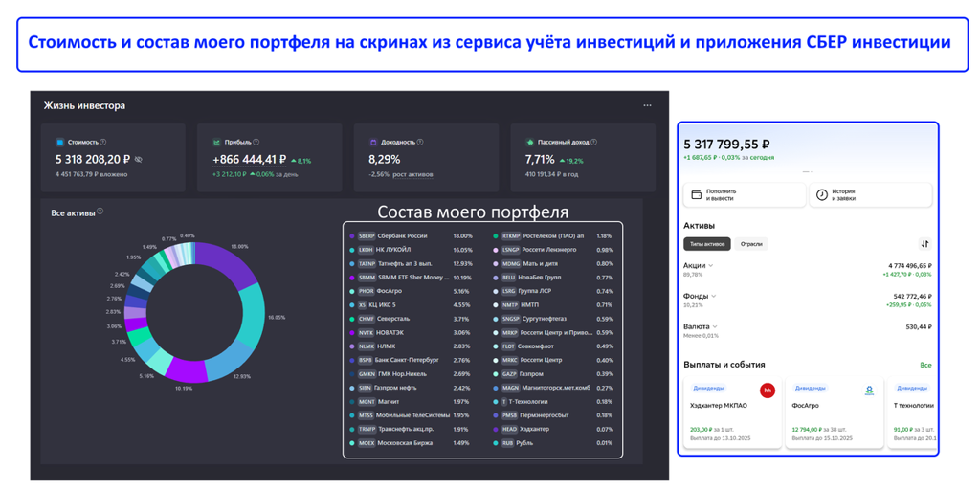Image resolution: width=980 pixels, height=491 pixels.
Task: Click the help icon next to Стоимость
Action: point(103,142)
